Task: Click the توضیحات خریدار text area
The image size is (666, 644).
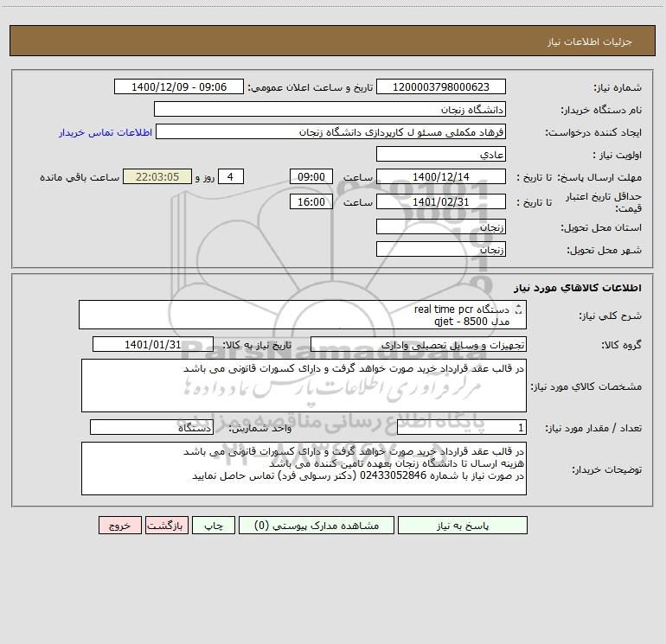Action: (304, 469)
